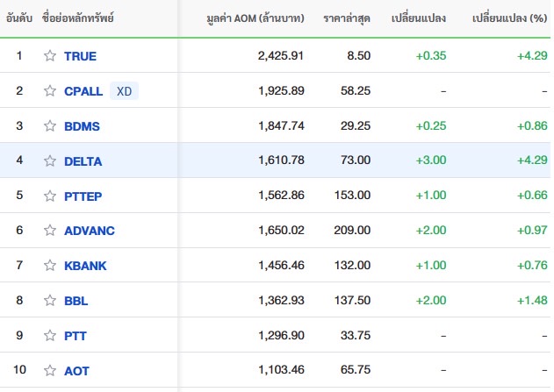Star the DELTA stock

click(x=50, y=160)
